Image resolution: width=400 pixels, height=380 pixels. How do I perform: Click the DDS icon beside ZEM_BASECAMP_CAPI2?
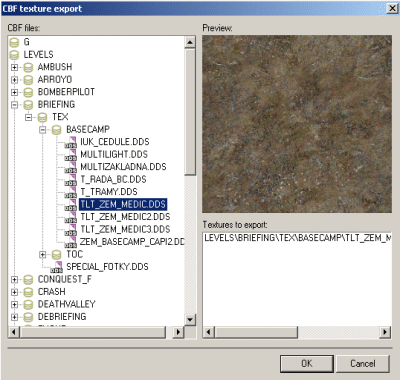click(x=71, y=242)
